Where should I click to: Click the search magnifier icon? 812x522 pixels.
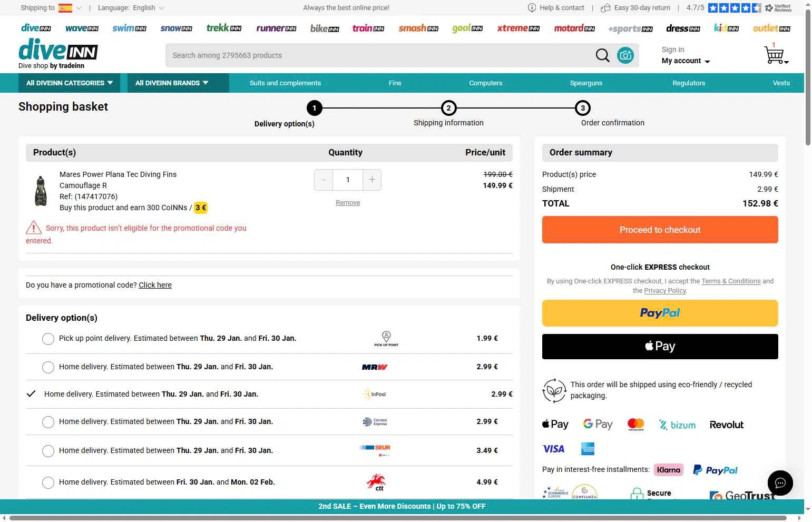pos(602,55)
